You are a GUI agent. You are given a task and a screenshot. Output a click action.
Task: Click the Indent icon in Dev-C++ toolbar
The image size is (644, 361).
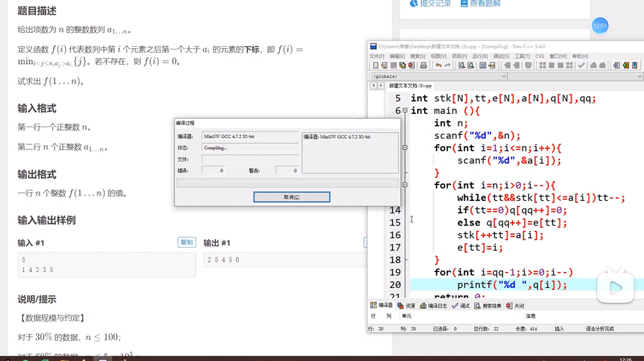[507, 65]
